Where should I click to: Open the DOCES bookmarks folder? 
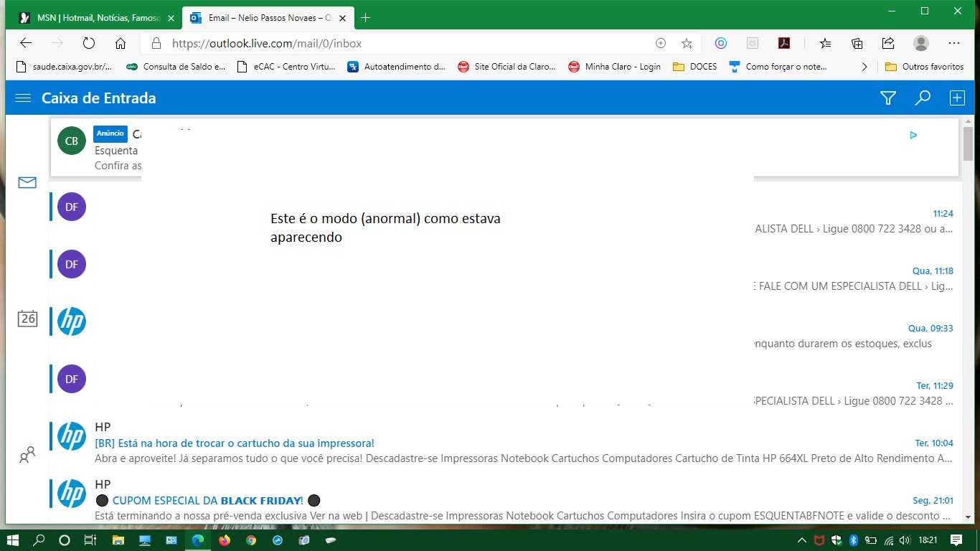tap(695, 67)
